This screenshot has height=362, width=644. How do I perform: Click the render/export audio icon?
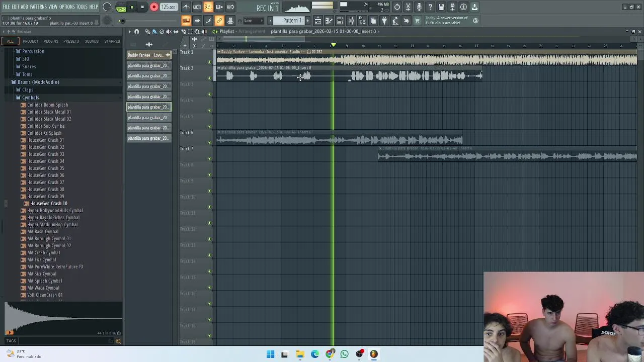pos(453,7)
